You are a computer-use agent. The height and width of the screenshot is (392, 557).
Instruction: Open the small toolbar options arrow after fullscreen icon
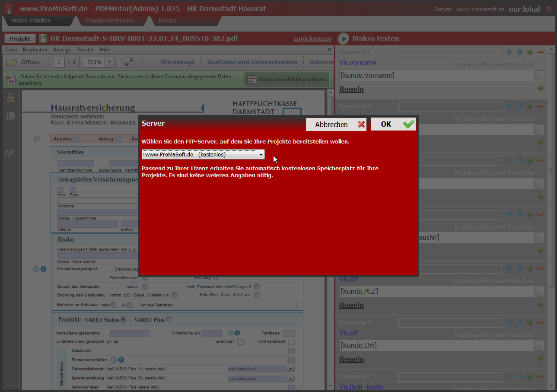[142, 62]
